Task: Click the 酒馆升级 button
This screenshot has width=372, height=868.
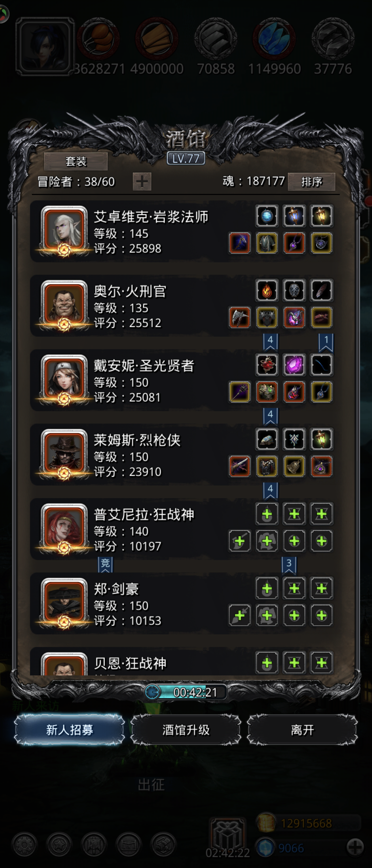Action: coord(186,730)
